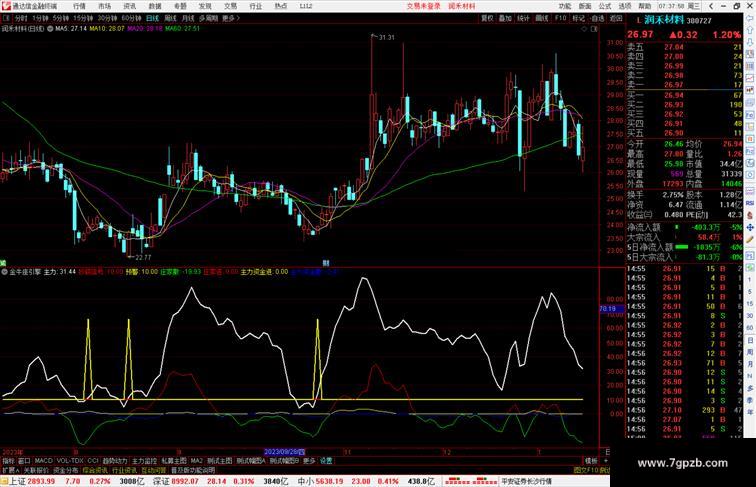
Task: Open the 综合资讯 bottom tab
Action: (95, 470)
